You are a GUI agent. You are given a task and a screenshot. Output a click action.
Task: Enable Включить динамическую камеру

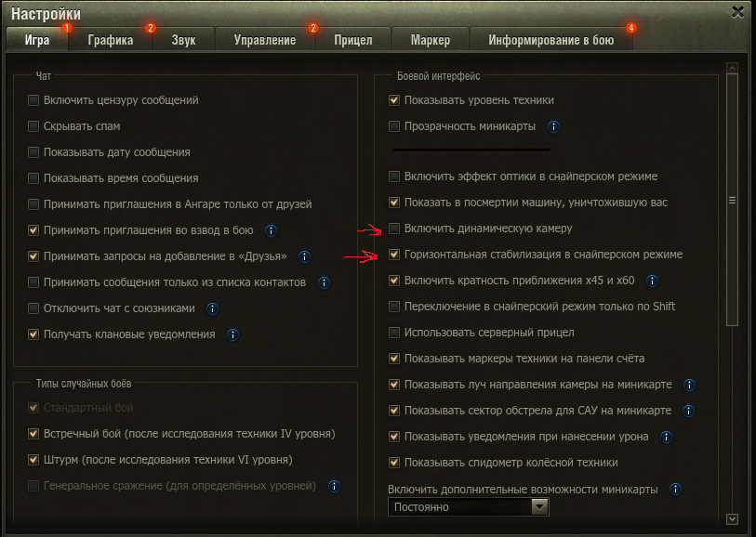click(394, 229)
